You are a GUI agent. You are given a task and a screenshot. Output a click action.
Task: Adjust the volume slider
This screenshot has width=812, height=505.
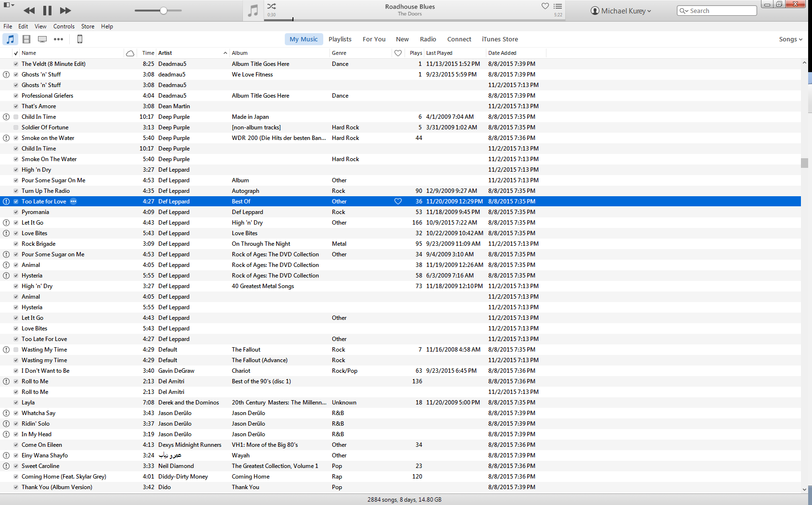tap(158, 11)
